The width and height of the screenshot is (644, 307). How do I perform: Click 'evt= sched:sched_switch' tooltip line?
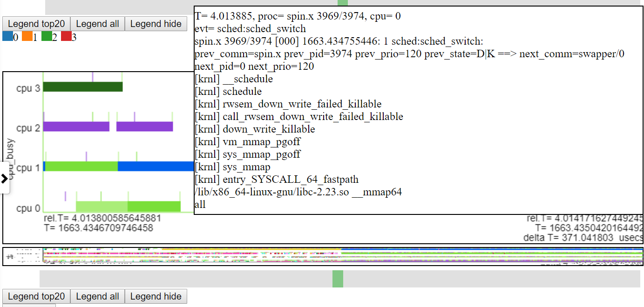pos(250,29)
